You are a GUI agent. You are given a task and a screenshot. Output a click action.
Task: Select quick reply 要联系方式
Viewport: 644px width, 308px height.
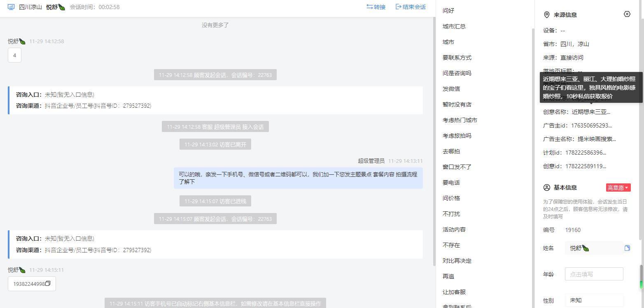[x=457, y=58]
